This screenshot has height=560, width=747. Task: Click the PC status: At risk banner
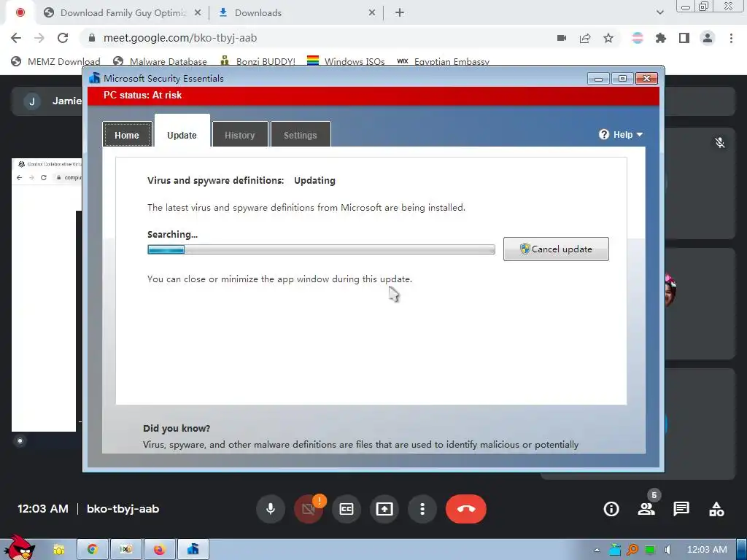coord(373,96)
